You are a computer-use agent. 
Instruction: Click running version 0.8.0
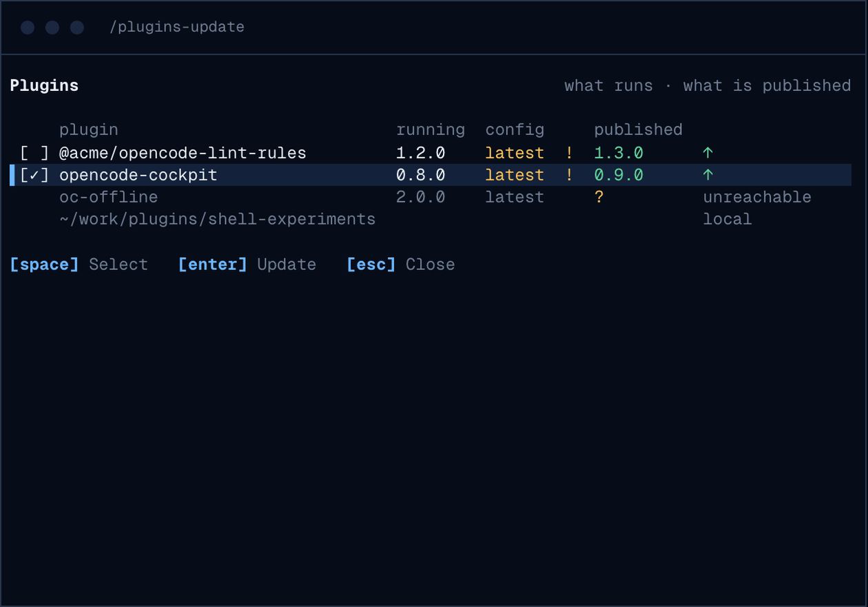[x=421, y=175]
